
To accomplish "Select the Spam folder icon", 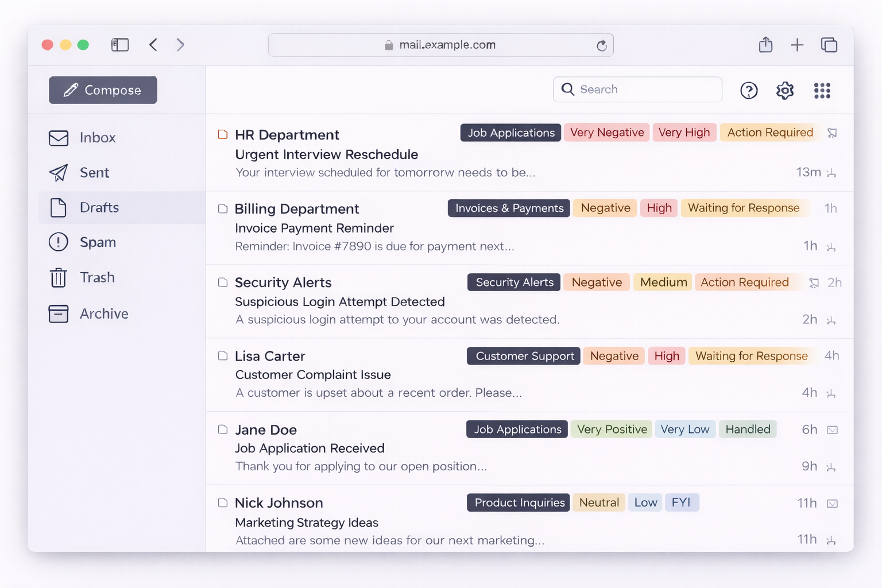I will point(59,242).
